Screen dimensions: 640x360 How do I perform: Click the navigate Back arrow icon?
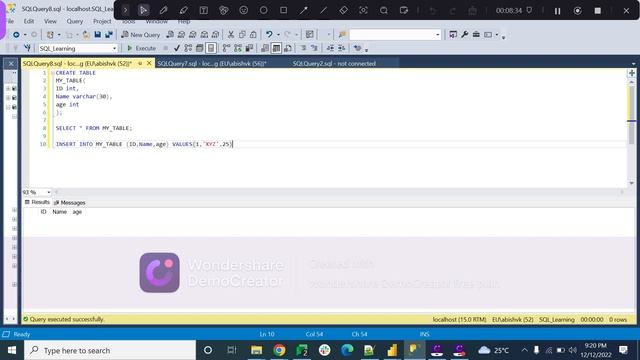(16, 35)
